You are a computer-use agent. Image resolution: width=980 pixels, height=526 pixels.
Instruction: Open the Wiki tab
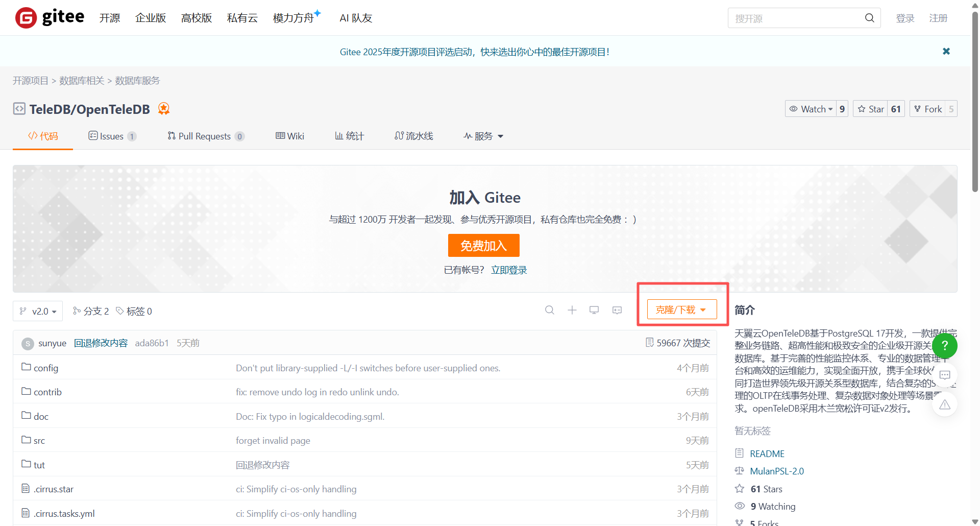point(290,136)
